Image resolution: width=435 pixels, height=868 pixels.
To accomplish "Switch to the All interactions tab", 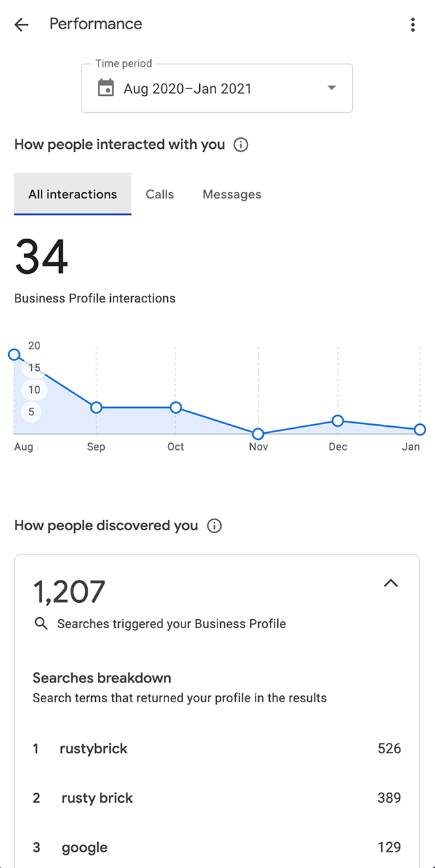I will point(73,194).
